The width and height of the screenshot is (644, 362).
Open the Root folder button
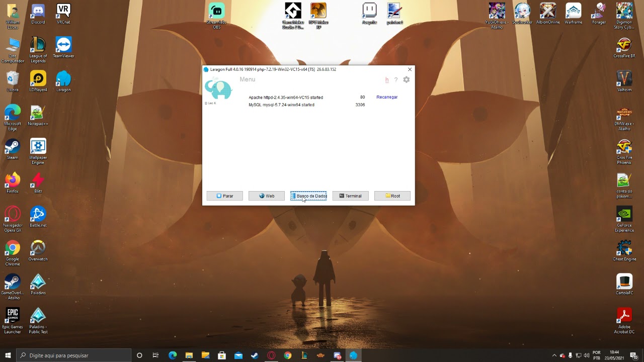click(392, 196)
